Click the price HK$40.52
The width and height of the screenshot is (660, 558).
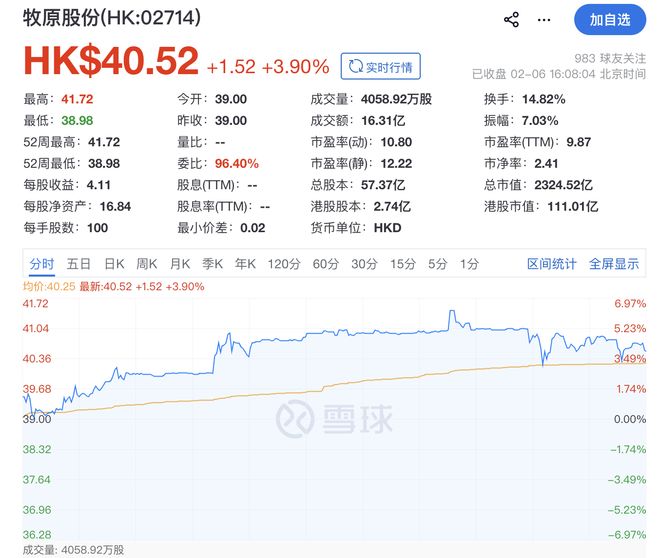click(111, 61)
